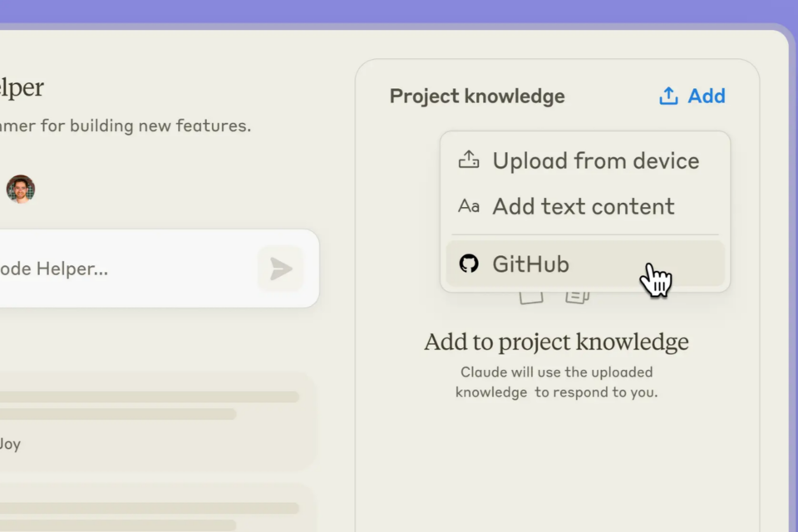Click the "Project knowledge" panel heading
The width and height of the screenshot is (798, 532).
[477, 96]
